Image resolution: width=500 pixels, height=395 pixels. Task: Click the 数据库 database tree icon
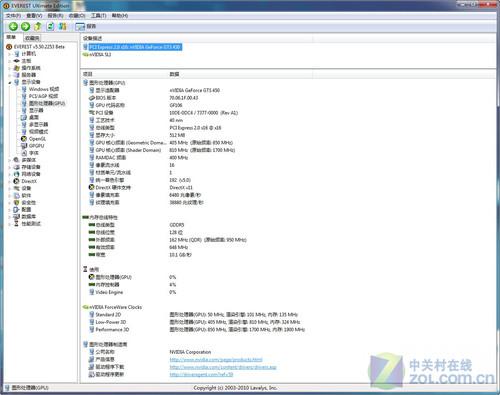(x=16, y=217)
